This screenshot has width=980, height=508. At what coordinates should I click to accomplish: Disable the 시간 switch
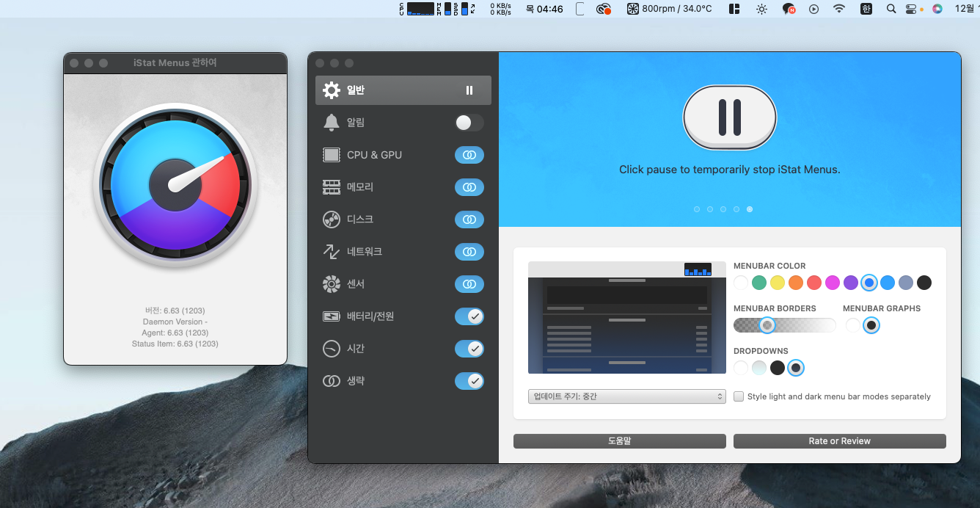click(469, 349)
